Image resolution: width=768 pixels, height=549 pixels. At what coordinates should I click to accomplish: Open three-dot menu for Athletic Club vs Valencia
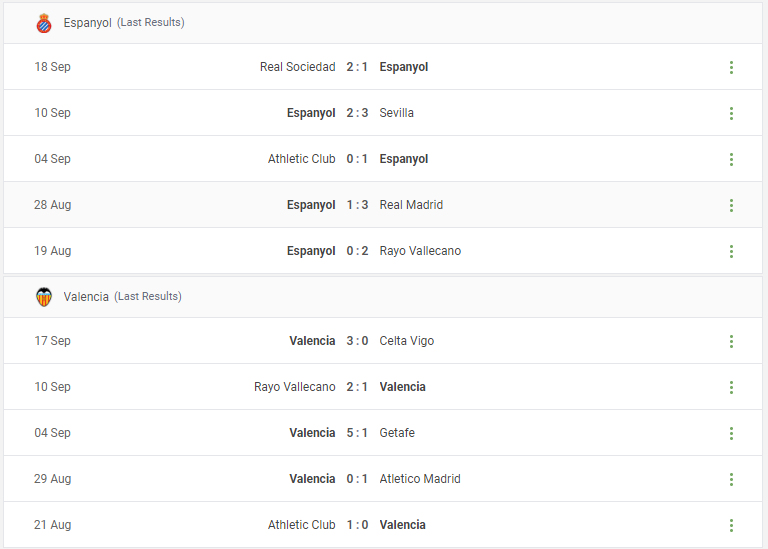(x=731, y=525)
